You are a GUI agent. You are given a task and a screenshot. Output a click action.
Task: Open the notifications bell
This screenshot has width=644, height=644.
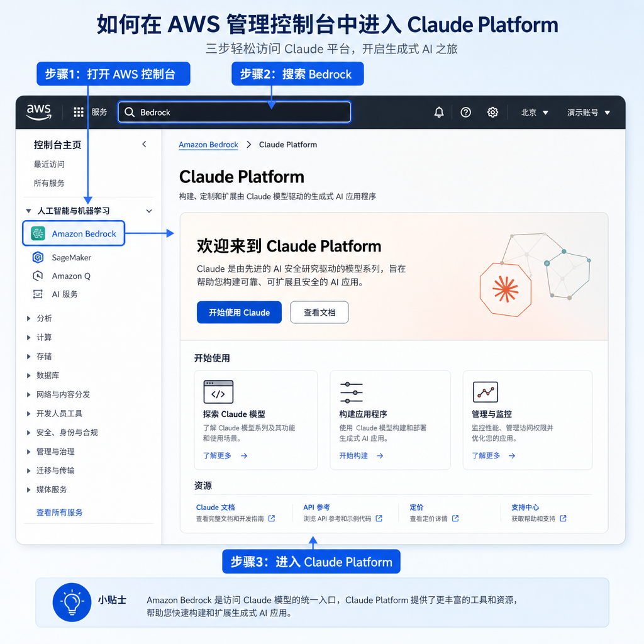coord(439,112)
